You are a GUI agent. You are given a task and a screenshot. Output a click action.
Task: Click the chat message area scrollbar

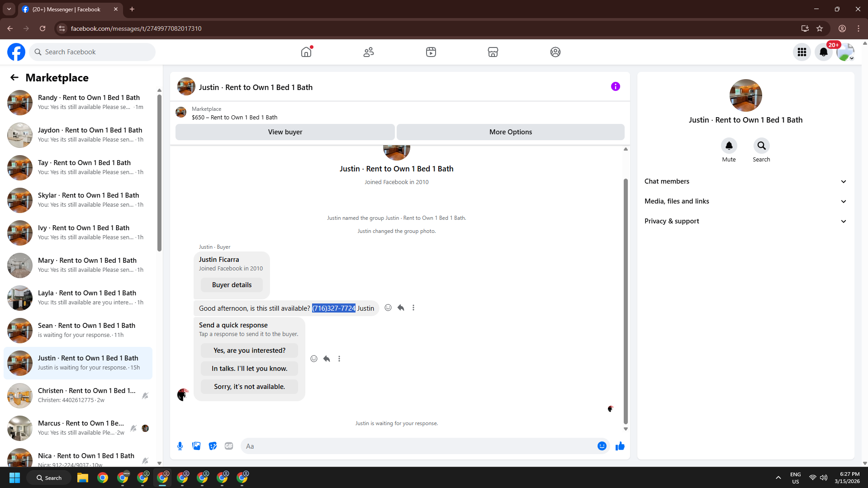pyautogui.click(x=626, y=301)
